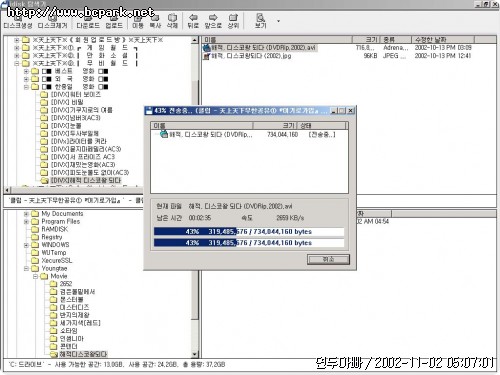The image size is (500, 375).
Task: Click the status bar text 'C: 드라이브' info
Action: [x=117, y=365]
